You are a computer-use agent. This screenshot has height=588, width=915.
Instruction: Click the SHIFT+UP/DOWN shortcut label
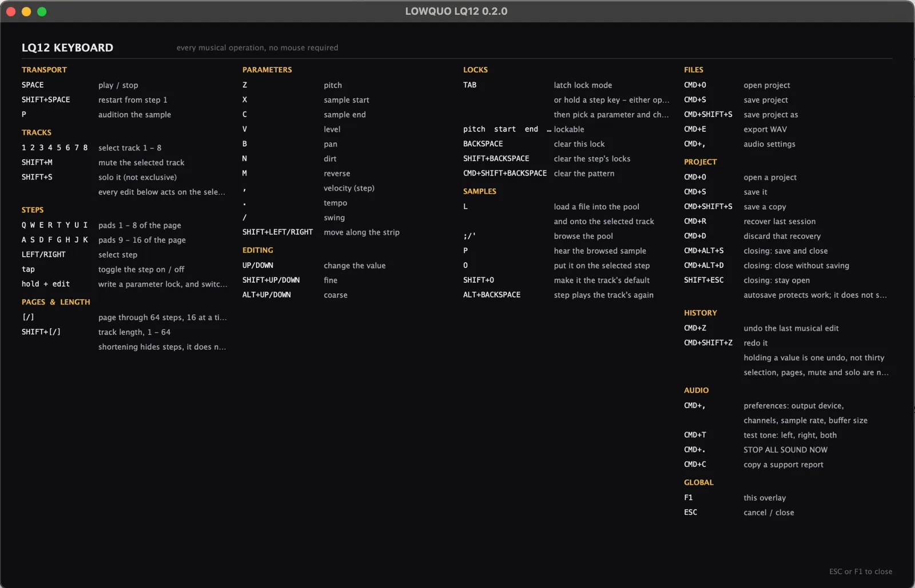[x=271, y=280]
